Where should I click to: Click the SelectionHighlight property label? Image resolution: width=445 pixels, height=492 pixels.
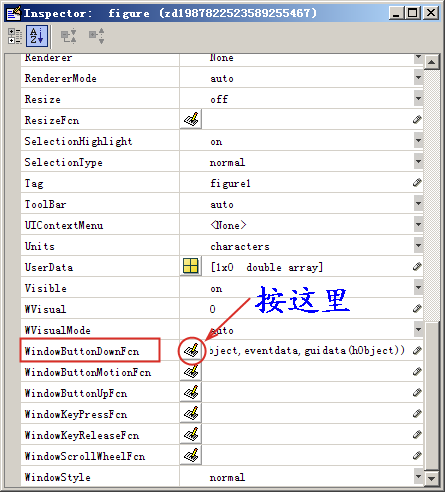(x=78, y=141)
